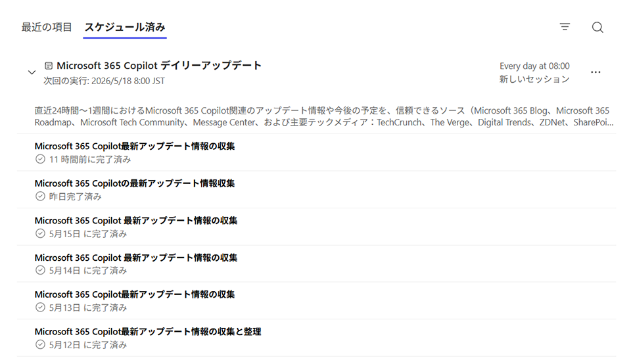Click the check icon beside 11 時間前に完了済み
This screenshot has width=631, height=364.
[x=40, y=159]
